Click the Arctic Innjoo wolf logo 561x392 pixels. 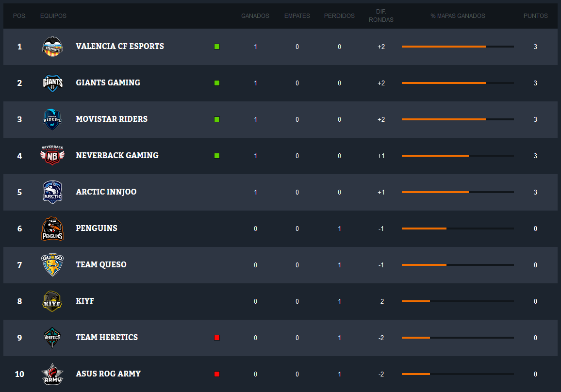52,192
